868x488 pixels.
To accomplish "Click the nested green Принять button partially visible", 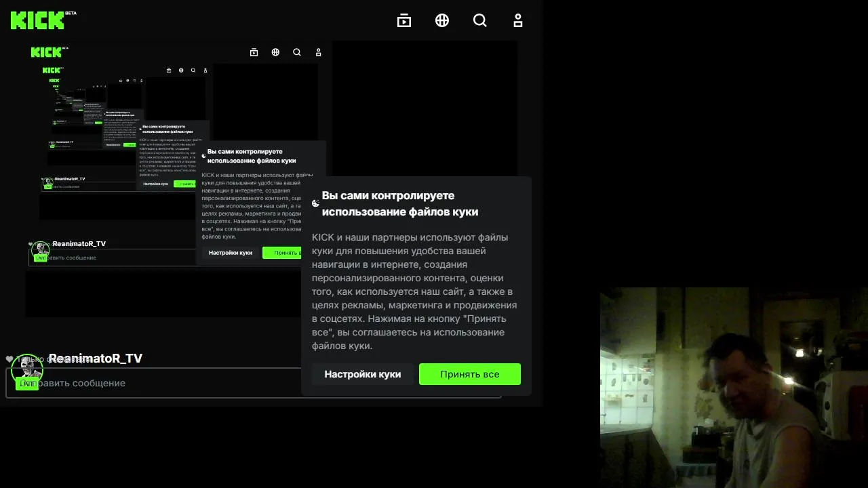I will (x=282, y=253).
